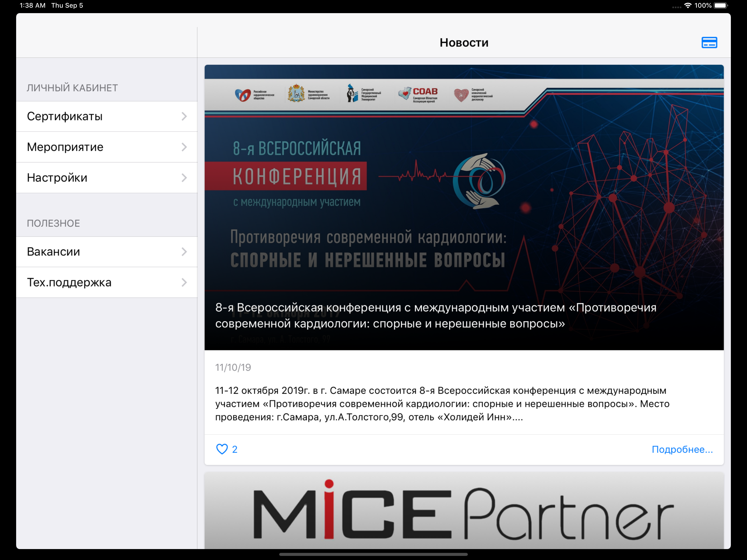Screen dimensions: 747x560
Task: Tap the ПОЛЕЗНОЕ section header
Action: pyautogui.click(x=53, y=224)
